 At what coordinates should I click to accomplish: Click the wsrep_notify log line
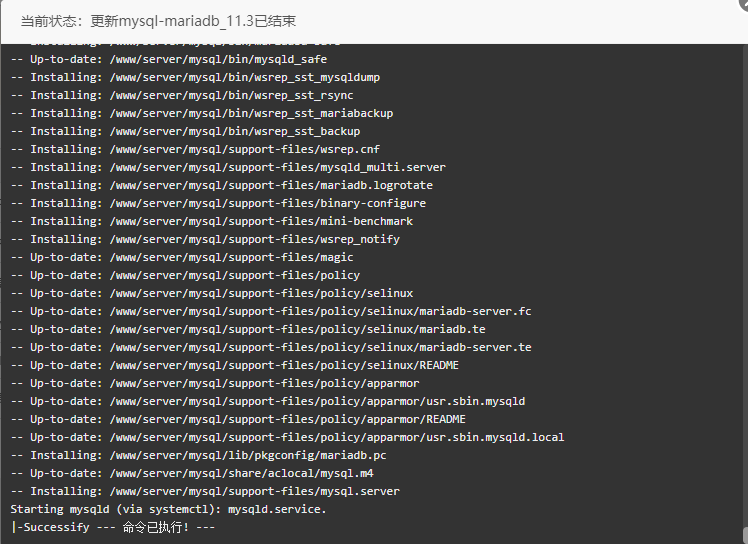[x=205, y=239]
